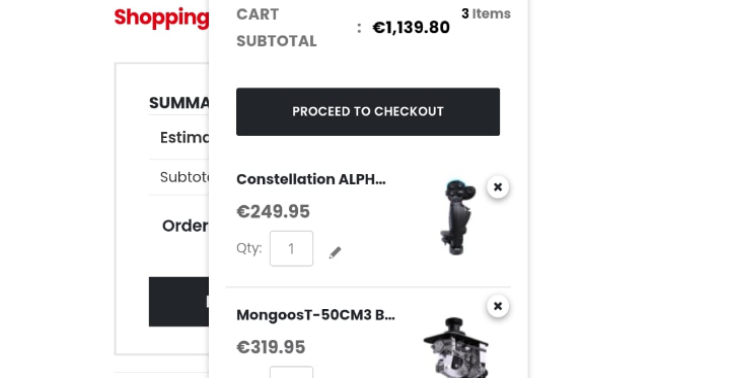730x378 pixels.
Task: Expand the Estimate section in Summary
Action: [x=184, y=138]
